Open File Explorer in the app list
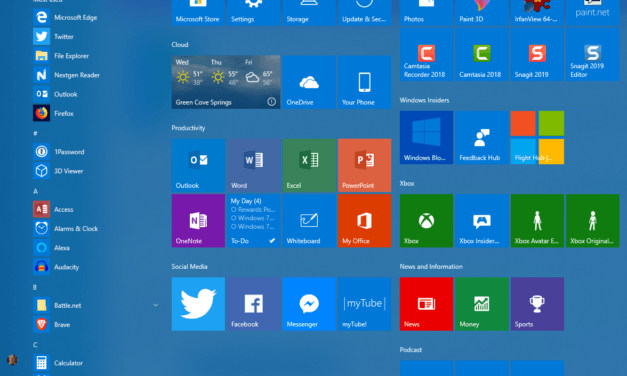The width and height of the screenshot is (627, 376). [x=61, y=56]
